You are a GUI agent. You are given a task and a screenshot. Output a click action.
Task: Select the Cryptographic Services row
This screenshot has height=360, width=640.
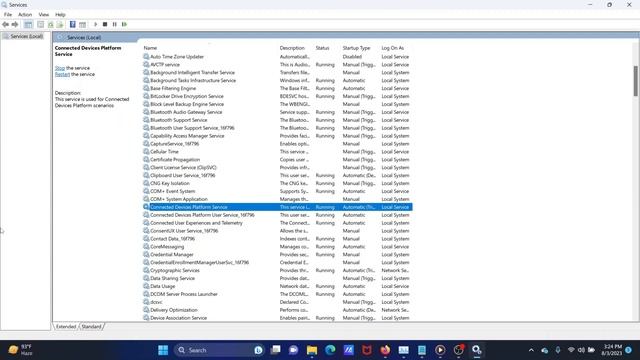[278, 271]
